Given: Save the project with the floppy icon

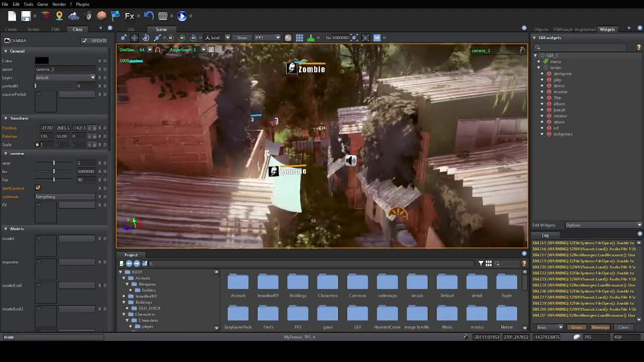Looking at the screenshot, I should [x=26, y=16].
